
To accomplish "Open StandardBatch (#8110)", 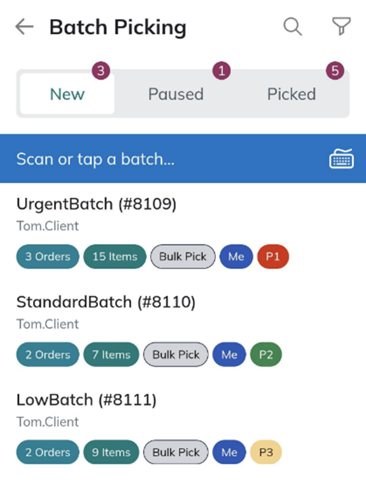I will pyautogui.click(x=183, y=330).
